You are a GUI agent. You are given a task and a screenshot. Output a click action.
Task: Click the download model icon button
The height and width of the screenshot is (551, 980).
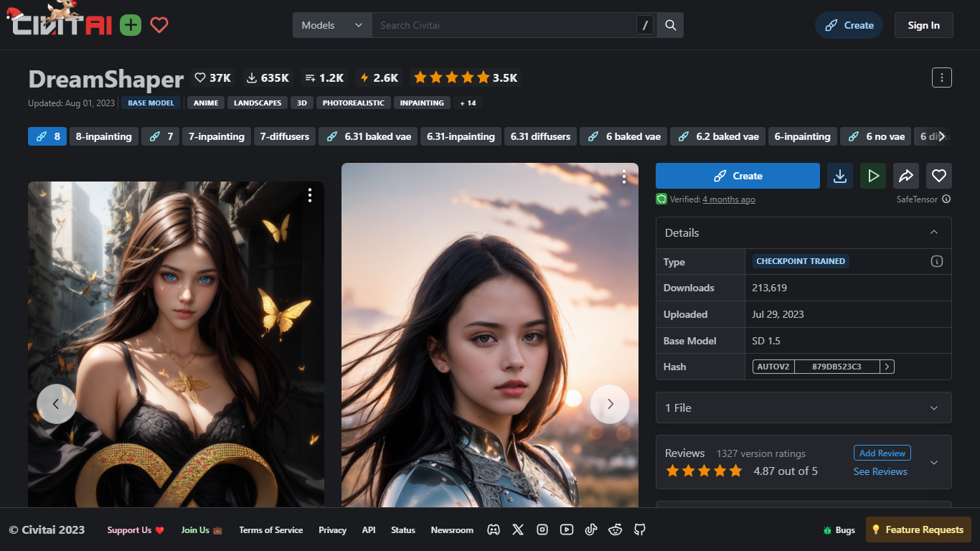click(x=840, y=176)
